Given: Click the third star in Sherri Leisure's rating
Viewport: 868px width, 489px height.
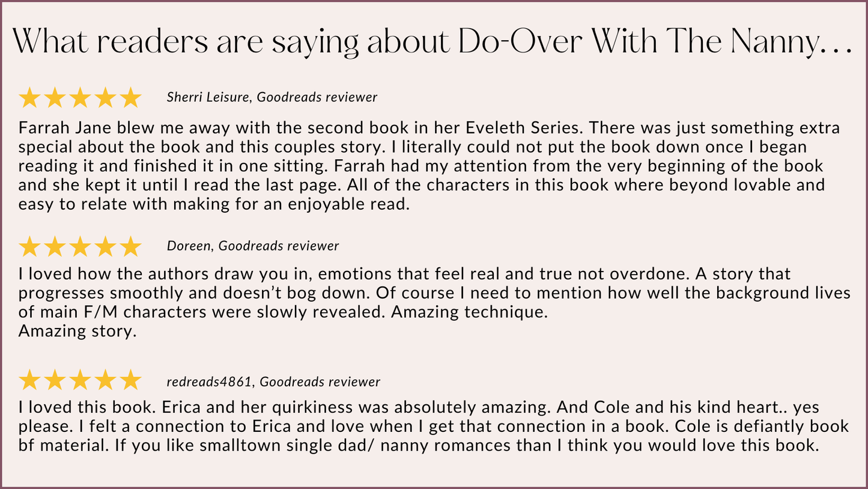Looking at the screenshot, I should point(80,97).
